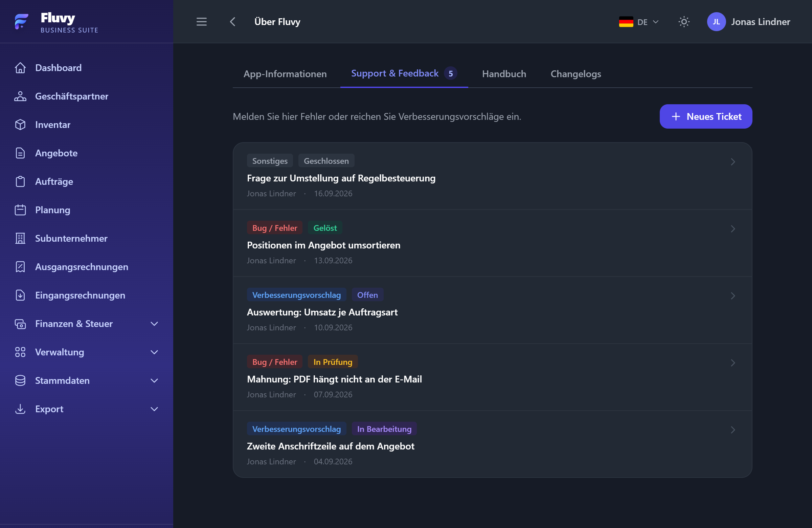Click the Angebote document icon
This screenshot has height=528, width=812.
(x=20, y=153)
